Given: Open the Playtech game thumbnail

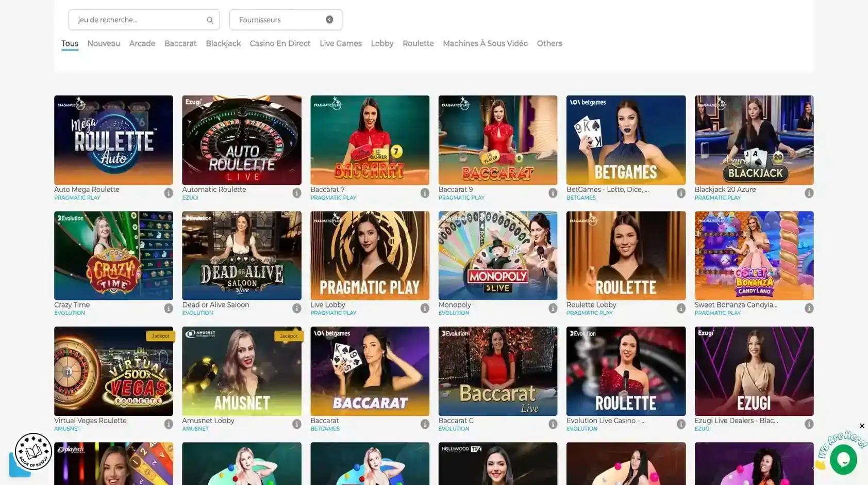Looking at the screenshot, I should [113, 463].
